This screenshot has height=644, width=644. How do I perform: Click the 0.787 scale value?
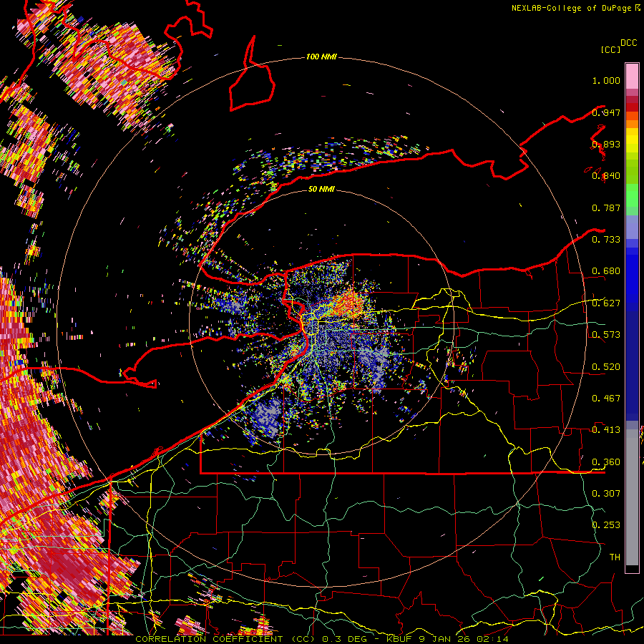pos(606,208)
